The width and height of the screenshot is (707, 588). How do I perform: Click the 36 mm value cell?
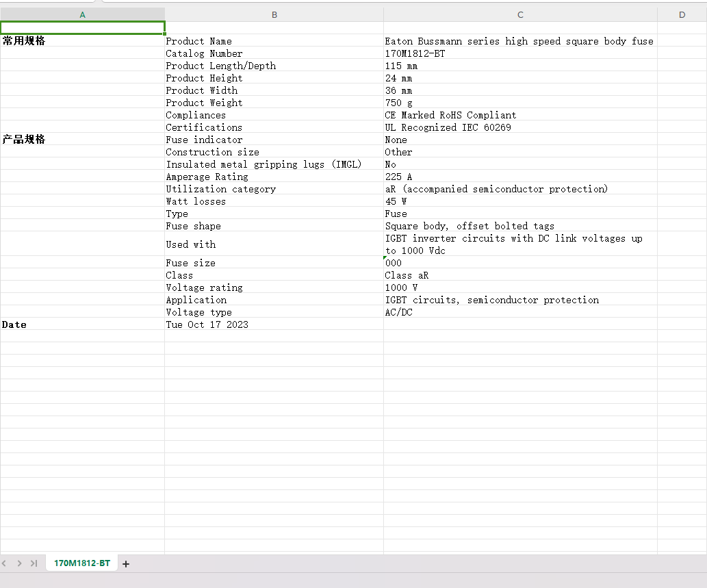click(520, 90)
